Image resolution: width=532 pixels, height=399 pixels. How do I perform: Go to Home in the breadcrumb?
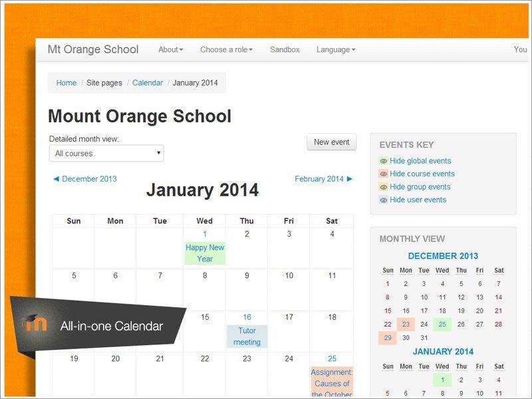pos(66,82)
